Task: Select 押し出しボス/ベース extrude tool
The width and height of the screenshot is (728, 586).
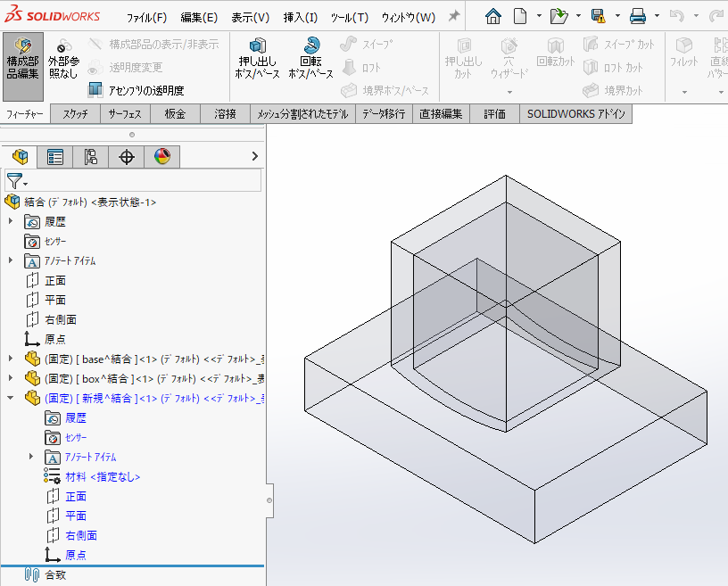Action: tap(257, 59)
